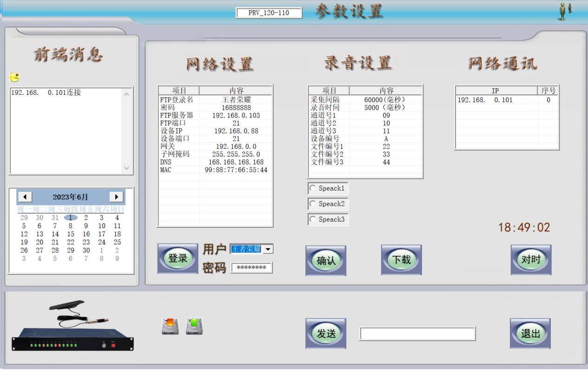The width and height of the screenshot is (588, 370).
Task: Go to previous month in calendar
Action: 25,197
